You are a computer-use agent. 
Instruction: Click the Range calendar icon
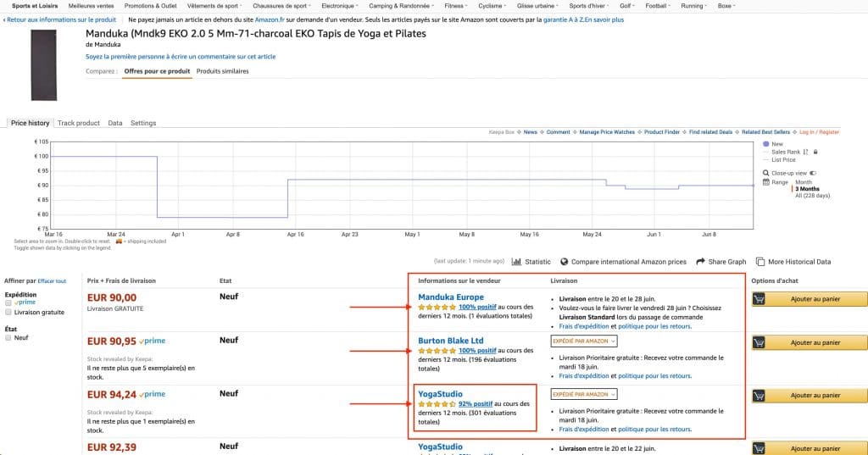[x=766, y=182]
